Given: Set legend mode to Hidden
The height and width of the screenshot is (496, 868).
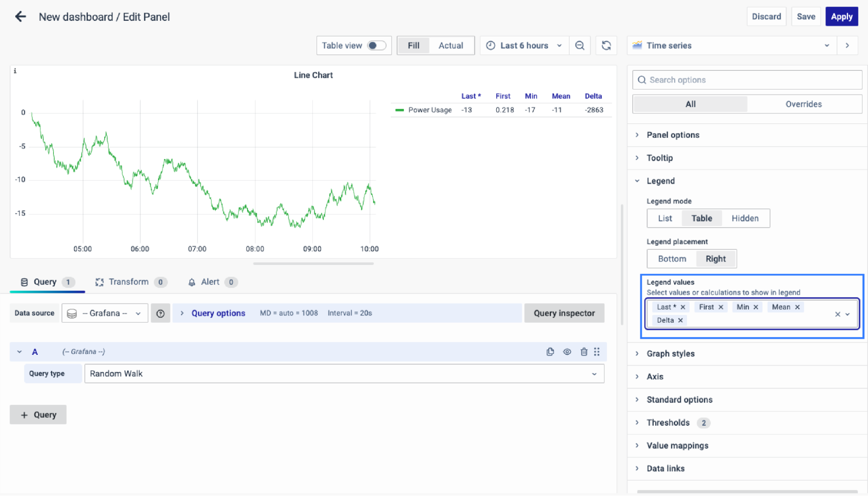Looking at the screenshot, I should (x=745, y=218).
